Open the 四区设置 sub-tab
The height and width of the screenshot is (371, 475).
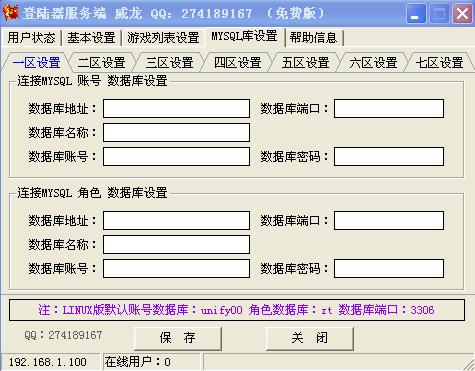(237, 63)
